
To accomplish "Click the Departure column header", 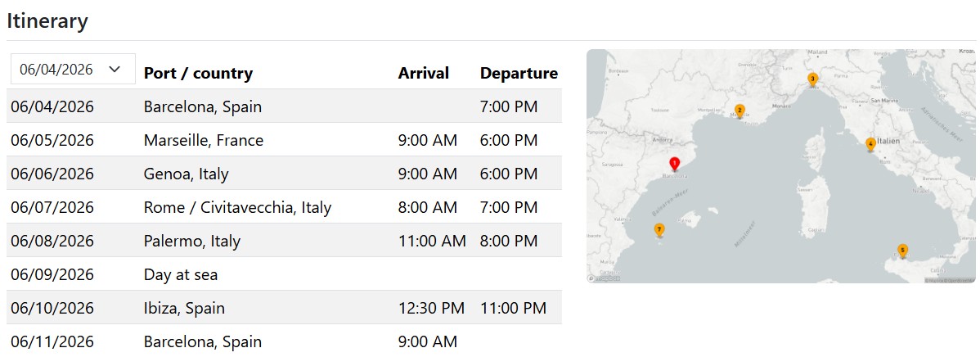I will [519, 73].
